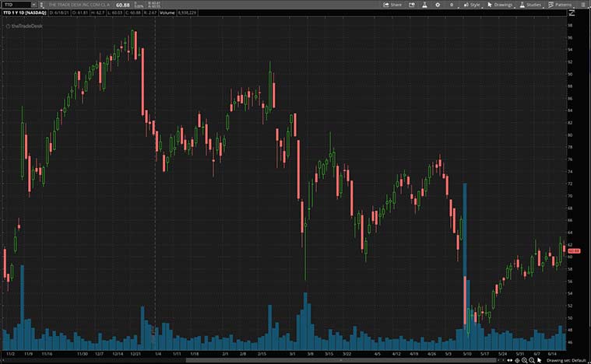Open the Drawing set: Default selector
Viewport: 591px width, 364px height.
(x=567, y=360)
